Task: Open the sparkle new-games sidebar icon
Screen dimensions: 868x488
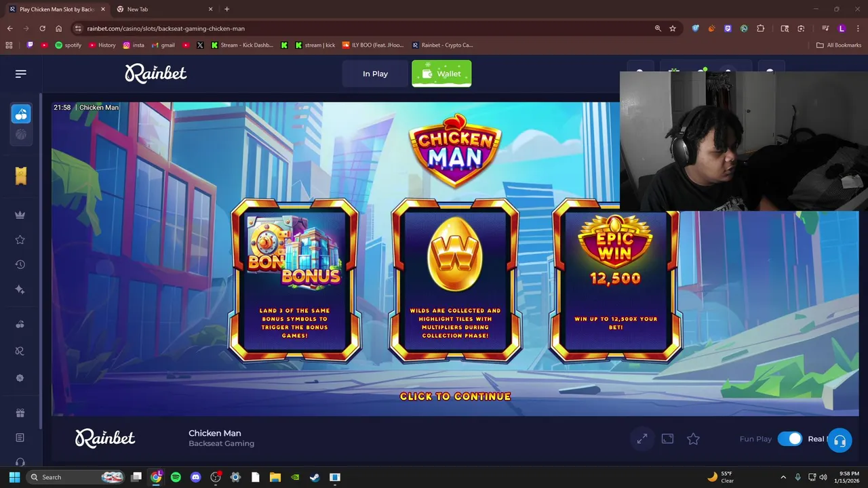Action: tap(20, 289)
